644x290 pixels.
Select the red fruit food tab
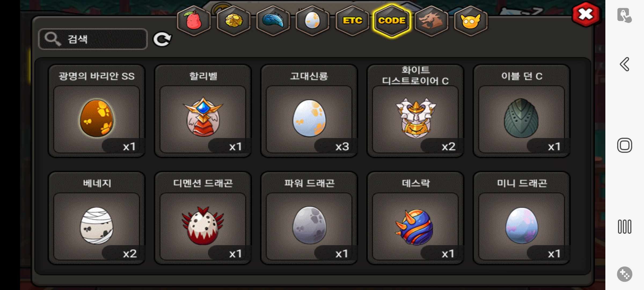[194, 21]
